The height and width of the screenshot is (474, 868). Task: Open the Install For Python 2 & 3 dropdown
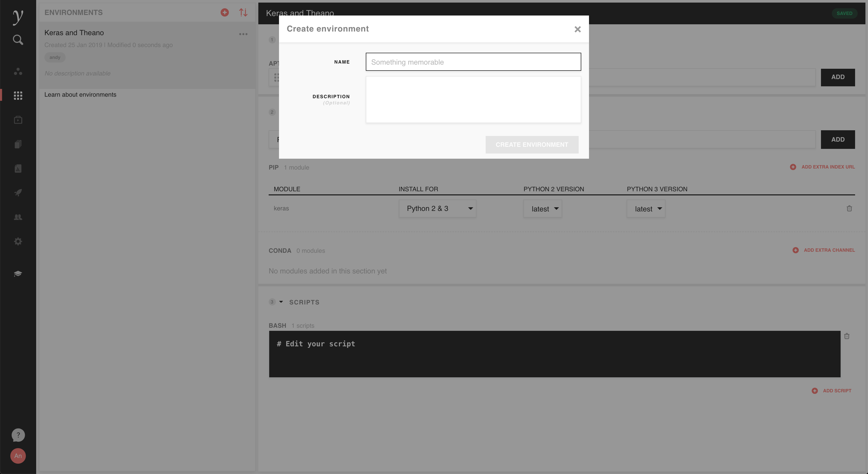[437, 209]
